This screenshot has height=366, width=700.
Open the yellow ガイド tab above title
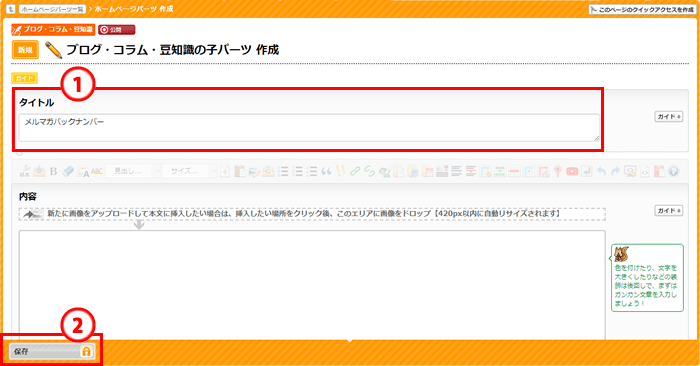click(x=25, y=78)
